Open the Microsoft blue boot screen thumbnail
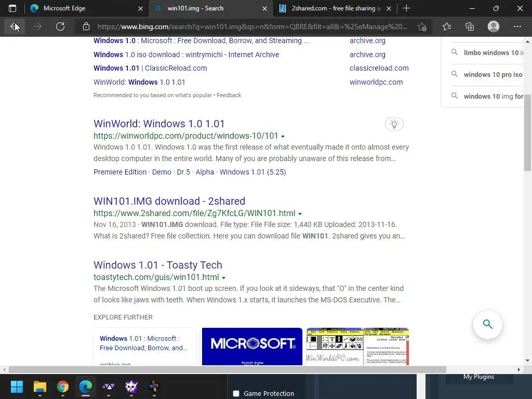532x399 pixels. click(252, 347)
